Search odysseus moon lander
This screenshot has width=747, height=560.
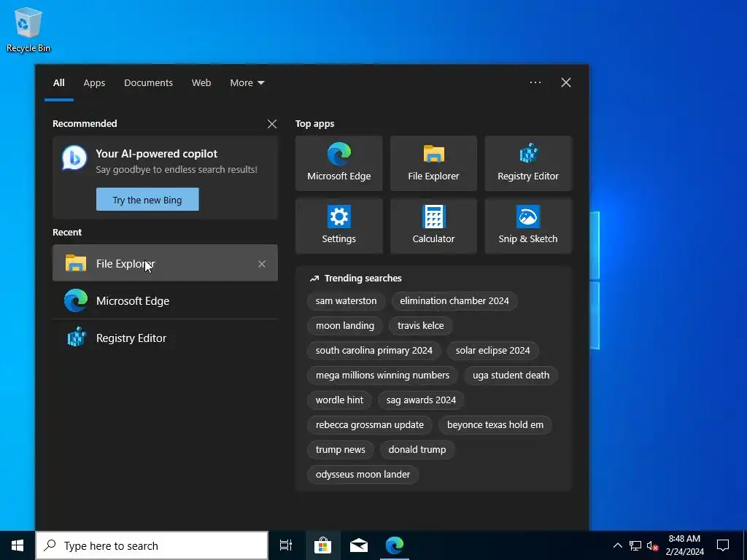pyautogui.click(x=363, y=474)
